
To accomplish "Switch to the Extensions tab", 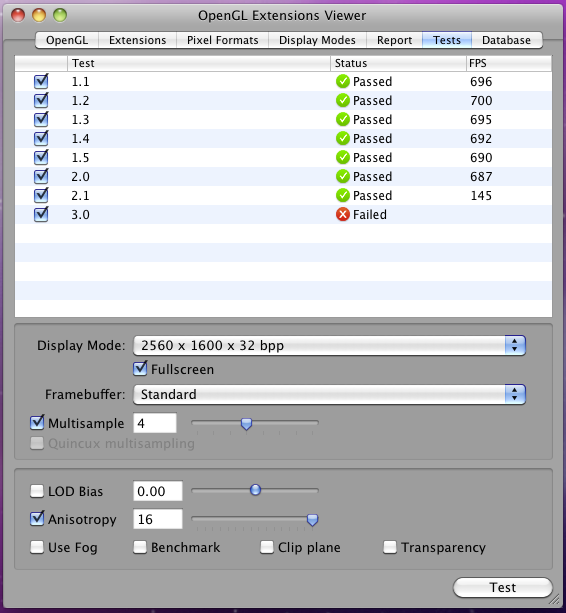I will click(x=138, y=40).
